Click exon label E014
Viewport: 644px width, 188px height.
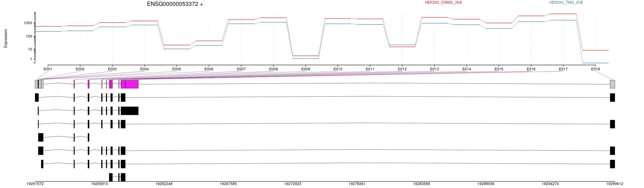(x=467, y=69)
